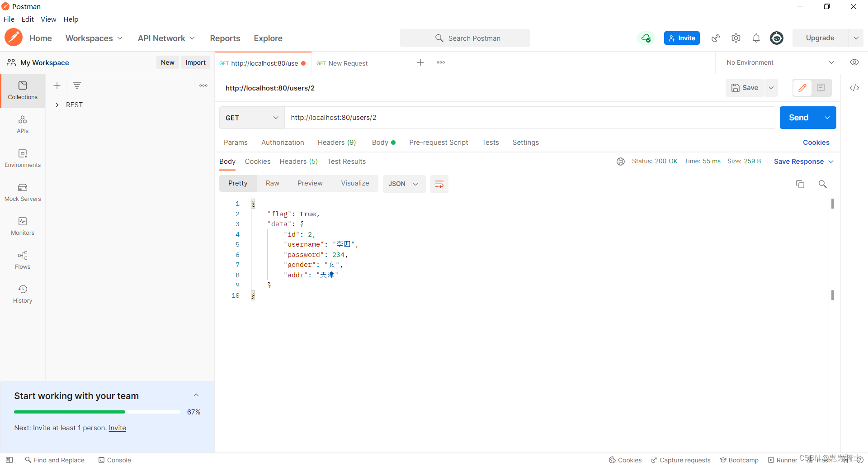The width and height of the screenshot is (868, 466).
Task: Switch to edit mode pencil icon
Action: click(x=802, y=88)
